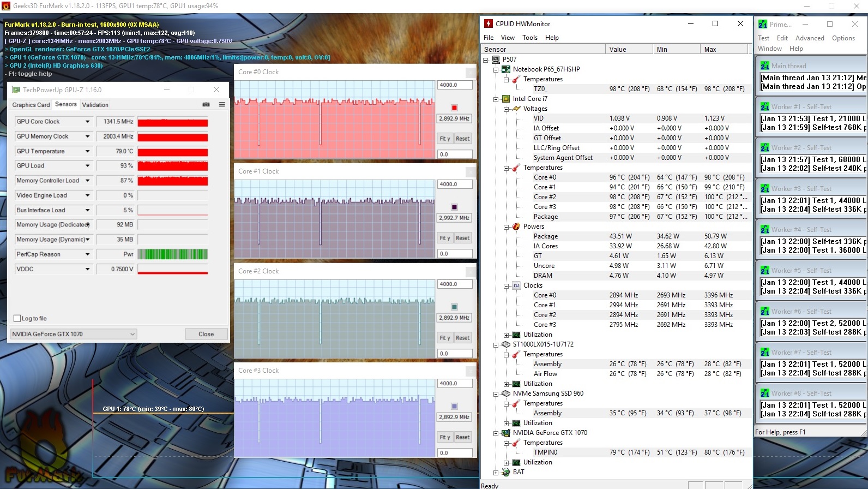Screen dimensions: 868x489
Task: Open the Prime95 Advanced menu
Action: [810, 38]
